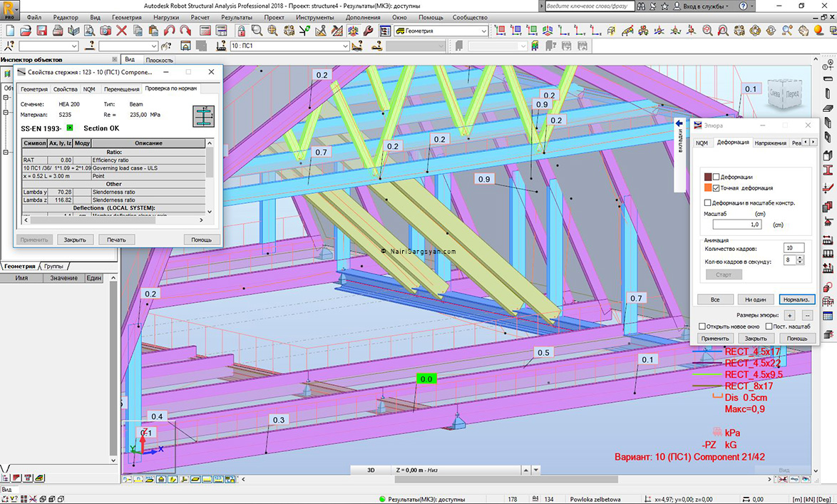Click the red X delete icon

pyautogui.click(x=122, y=31)
